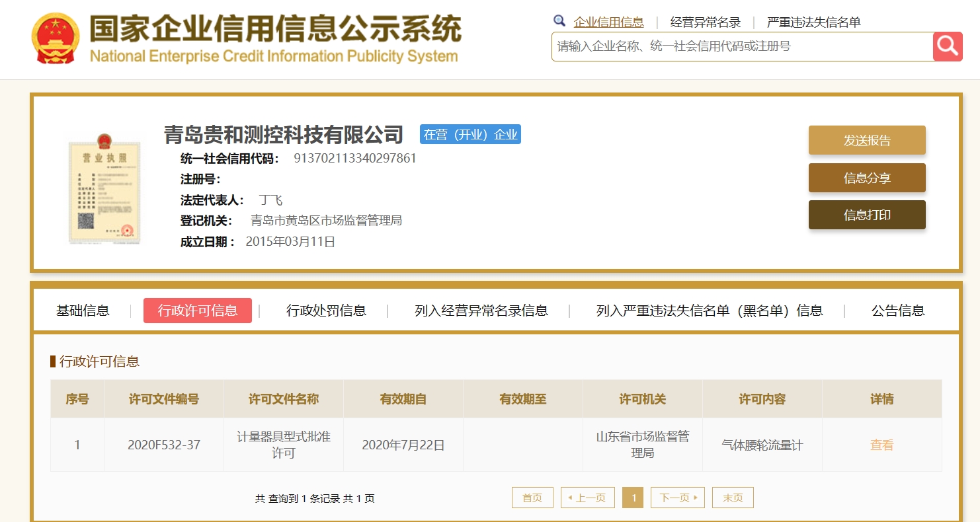980x522 pixels.
Task: Jump to 末页 in pagination
Action: (x=733, y=498)
